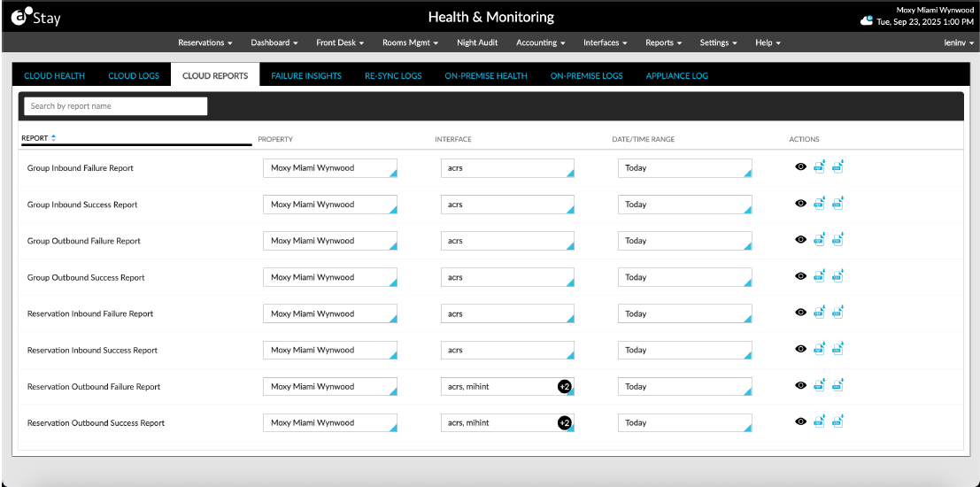Open Date/Time Range dropdown for Reservation Inbound Success
The image size is (980, 487).
click(685, 350)
